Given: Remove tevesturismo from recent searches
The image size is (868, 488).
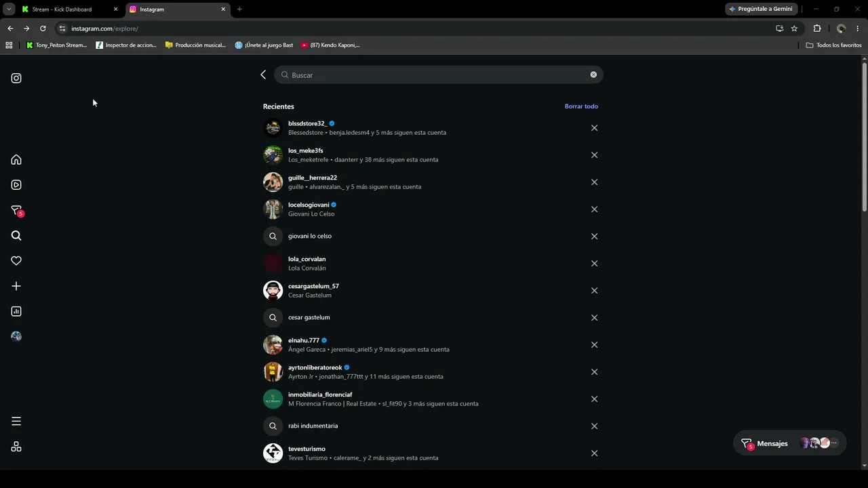Looking at the screenshot, I should click(x=594, y=453).
